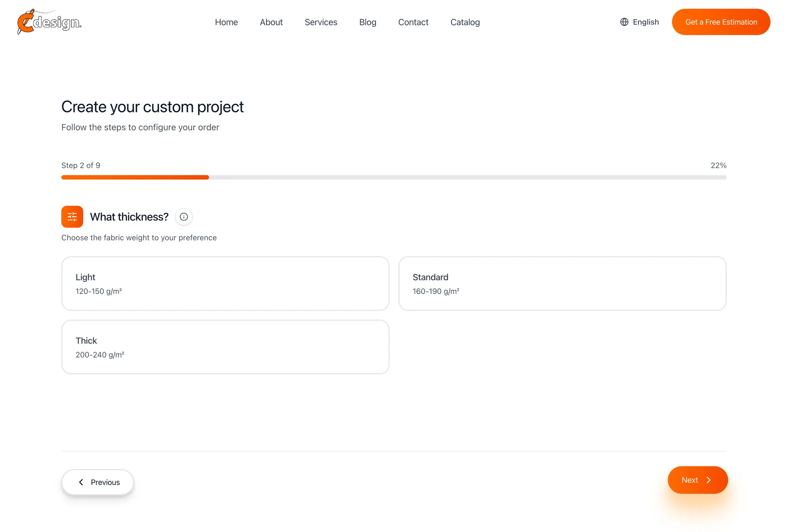
Task: Click the globe language icon
Action: coord(624,22)
